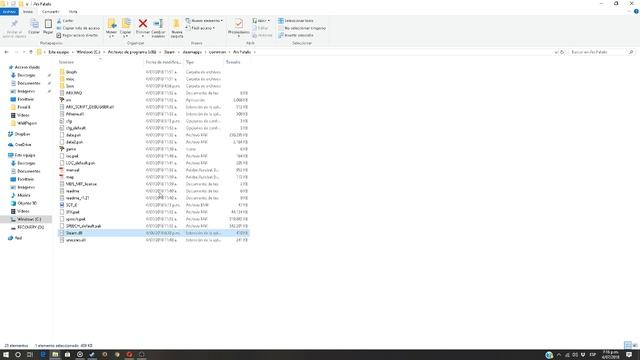Click Seleccionar todo

point(296,21)
